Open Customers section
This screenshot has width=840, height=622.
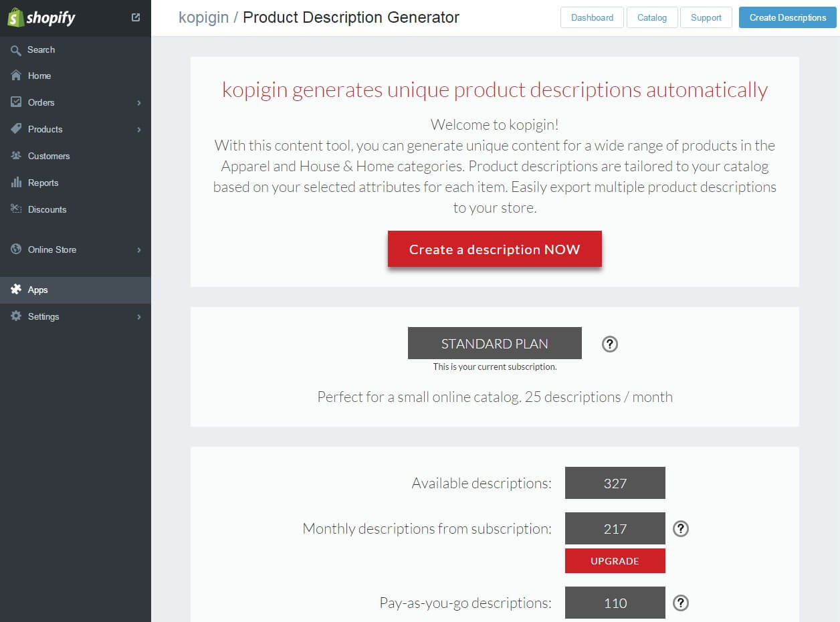[x=76, y=156]
